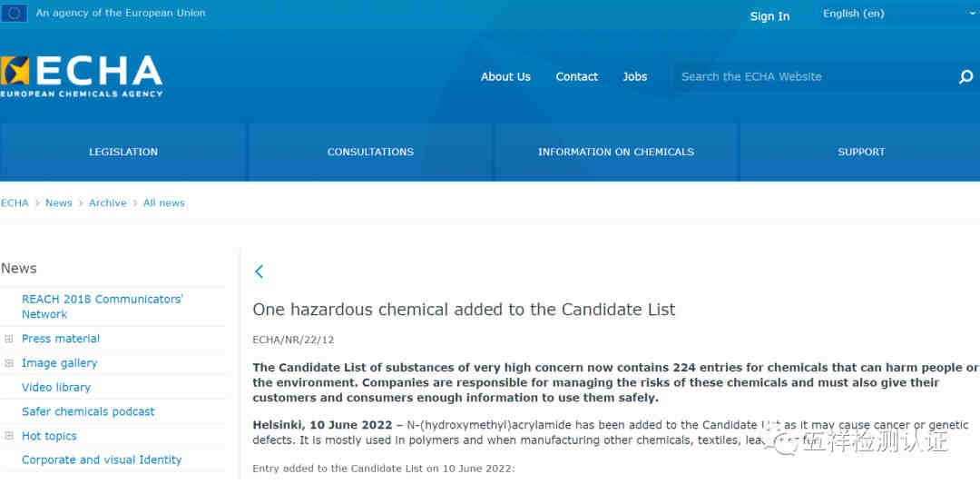
Task: Open the Safer chemicals podcast link
Action: (x=88, y=411)
